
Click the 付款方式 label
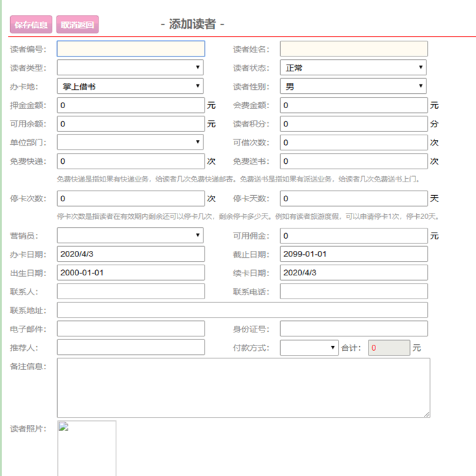(x=251, y=348)
